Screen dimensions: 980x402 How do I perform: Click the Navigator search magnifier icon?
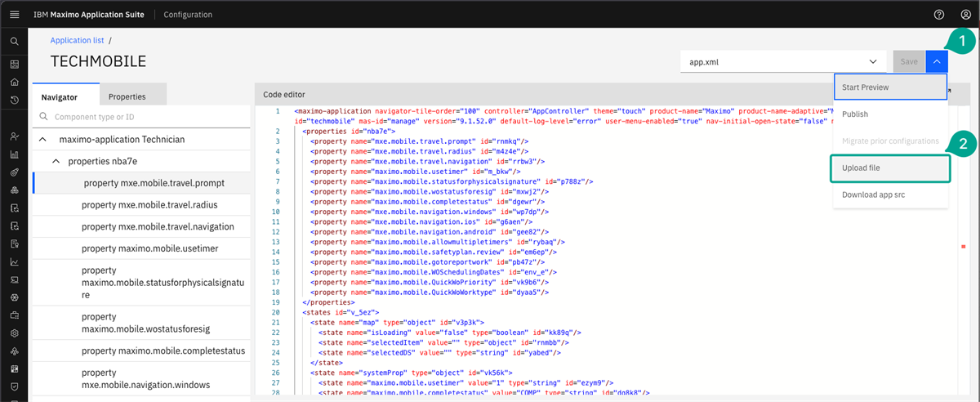point(44,117)
